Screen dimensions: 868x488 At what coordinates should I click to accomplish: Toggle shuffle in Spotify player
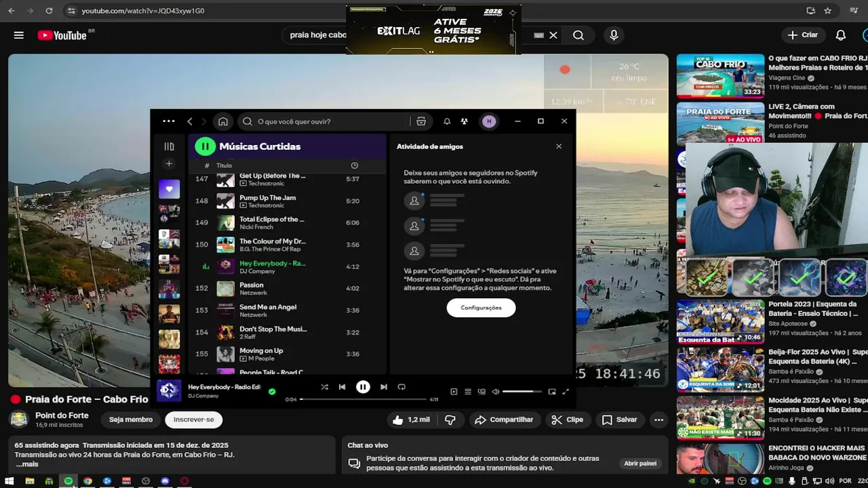(324, 387)
